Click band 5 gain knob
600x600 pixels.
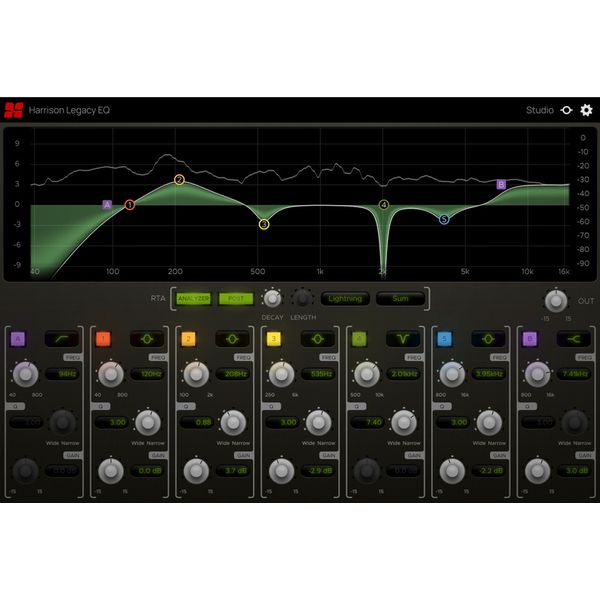click(x=452, y=471)
